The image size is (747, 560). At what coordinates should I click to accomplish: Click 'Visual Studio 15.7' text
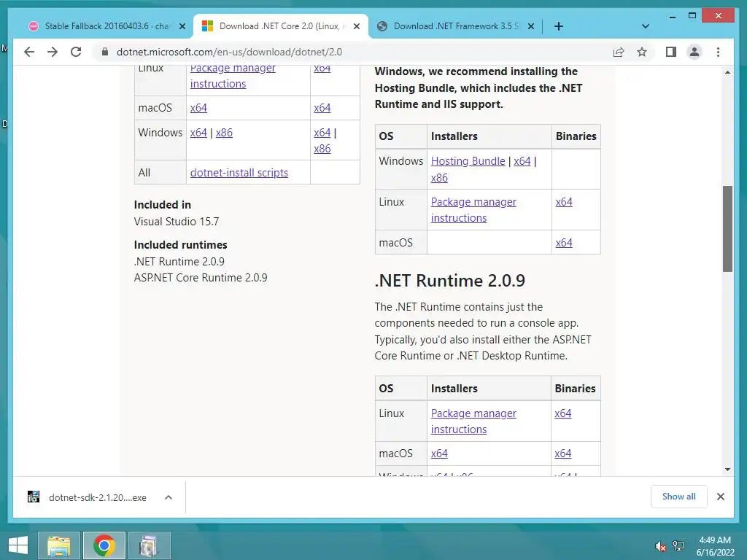point(177,222)
